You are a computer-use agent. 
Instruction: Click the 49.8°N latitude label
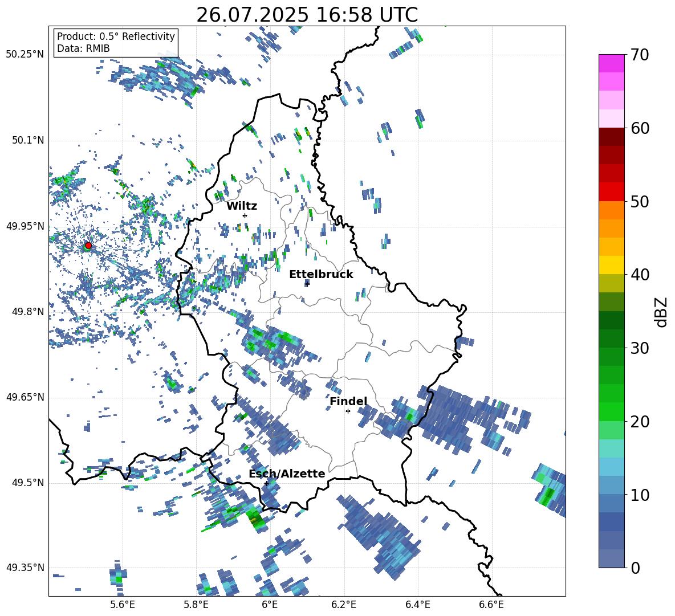click(27, 312)
